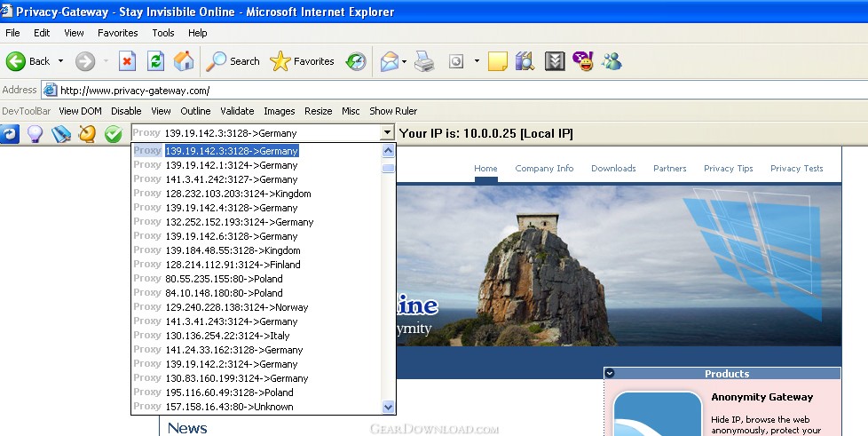Click the orange satellite dish icon
Screen dimensions: 868x436
pyautogui.click(x=87, y=133)
